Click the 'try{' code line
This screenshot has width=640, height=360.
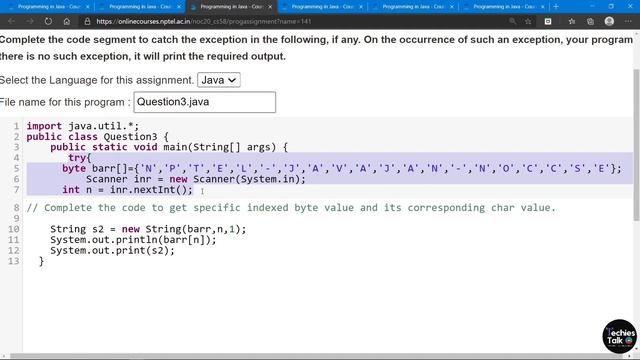point(80,158)
